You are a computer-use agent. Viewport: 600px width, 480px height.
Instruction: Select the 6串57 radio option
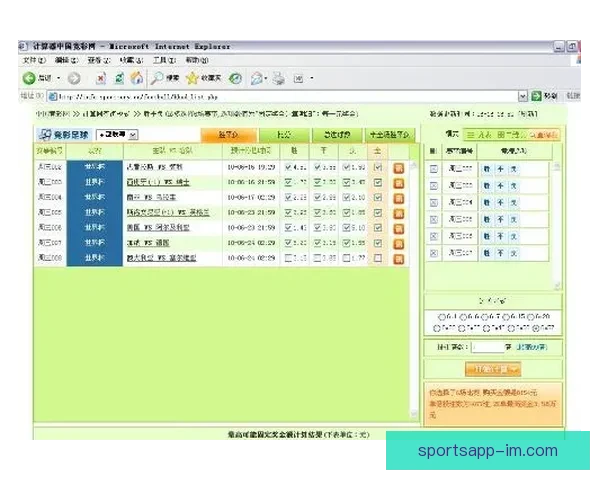[x=536, y=328]
